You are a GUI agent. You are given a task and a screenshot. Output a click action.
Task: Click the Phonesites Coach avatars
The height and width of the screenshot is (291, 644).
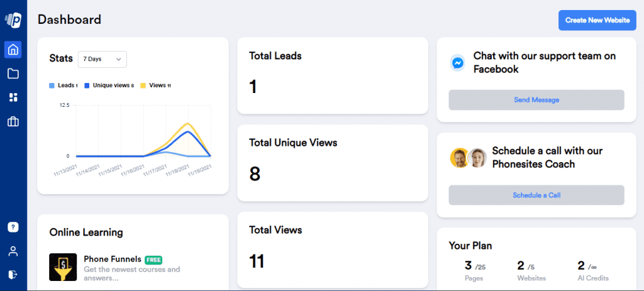[469, 158]
